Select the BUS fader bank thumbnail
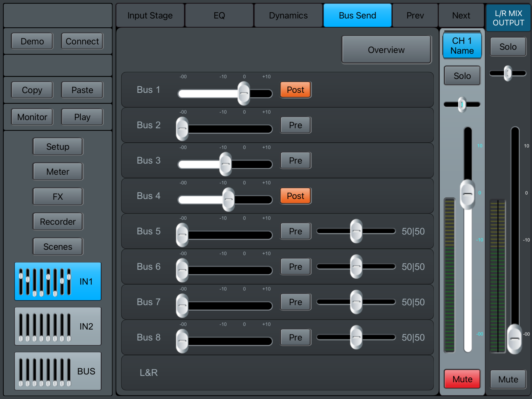This screenshot has height=399, width=532. pos(58,371)
